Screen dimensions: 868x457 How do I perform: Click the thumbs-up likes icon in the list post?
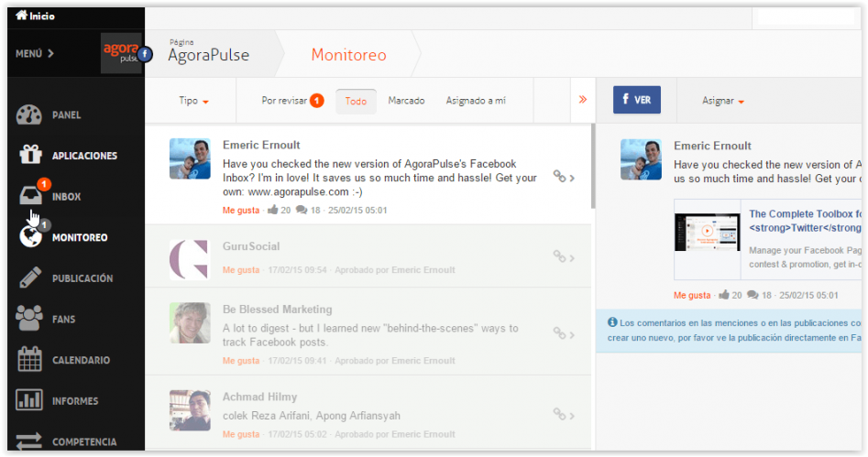coord(273,210)
